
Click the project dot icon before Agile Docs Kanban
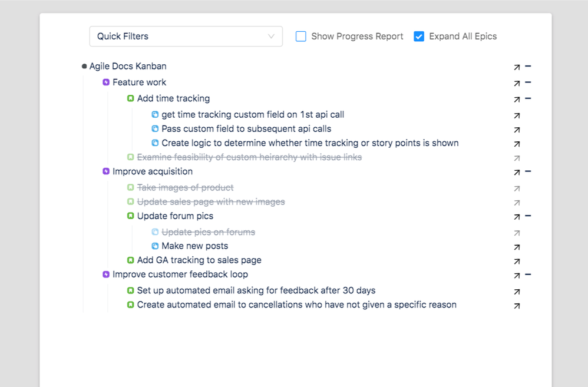click(x=83, y=66)
